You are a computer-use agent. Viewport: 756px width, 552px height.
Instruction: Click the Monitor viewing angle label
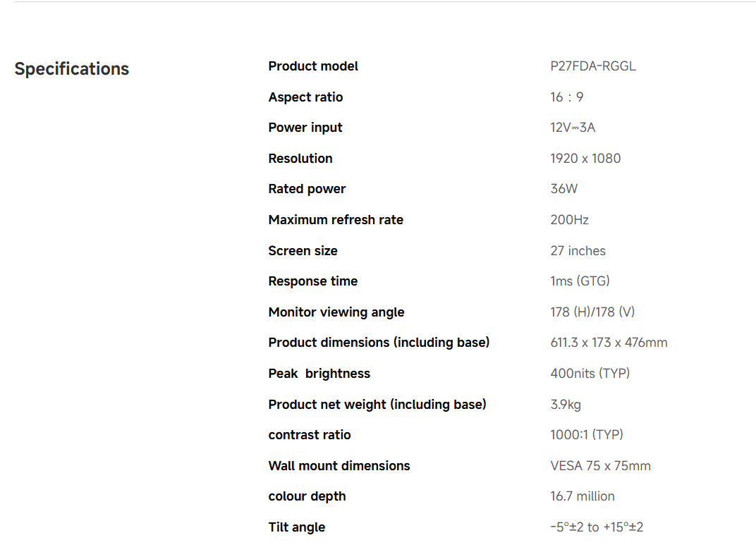coord(336,312)
